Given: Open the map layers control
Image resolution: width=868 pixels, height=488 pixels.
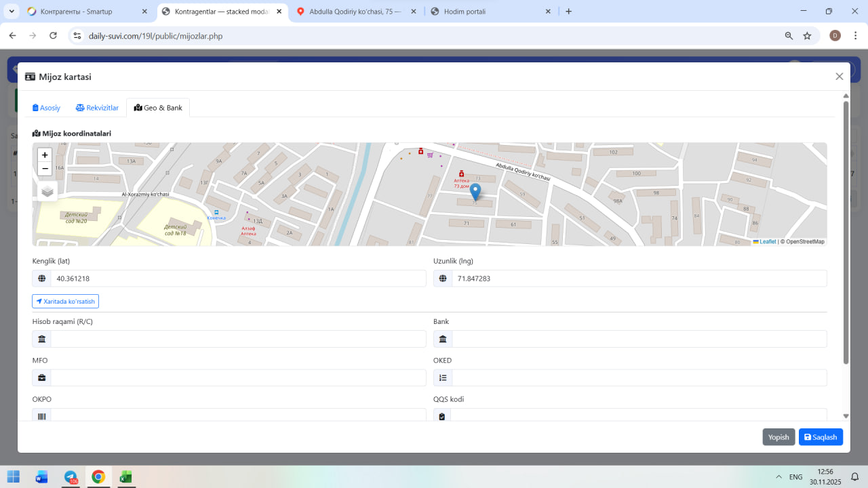Looking at the screenshot, I should pos(47,191).
